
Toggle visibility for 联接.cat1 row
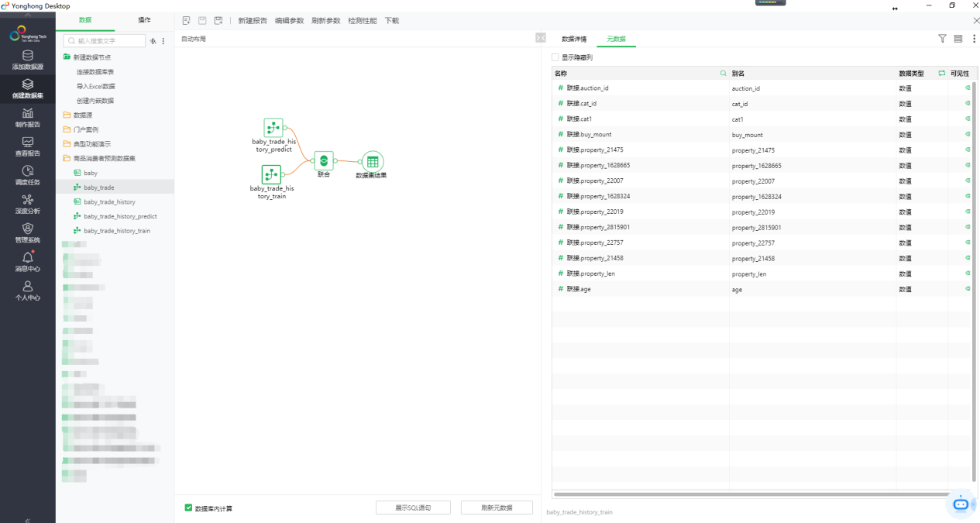pos(968,119)
